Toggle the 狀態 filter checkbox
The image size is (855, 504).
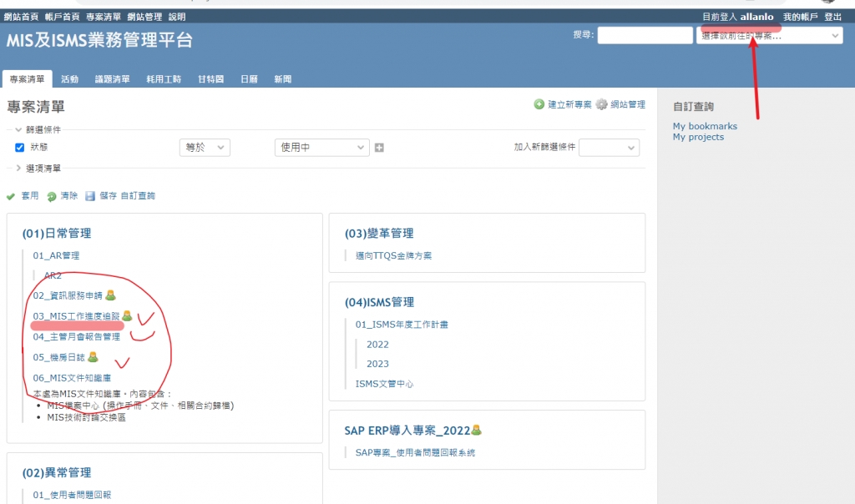pos(20,148)
